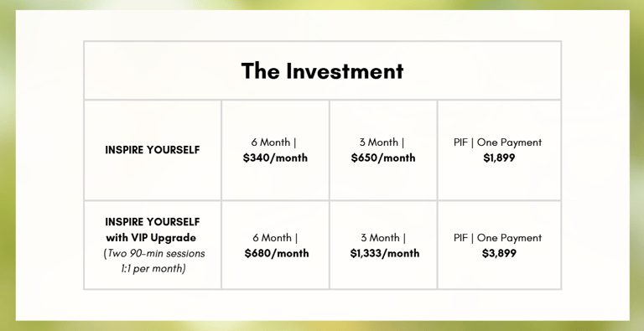Select the $1,333/month VIP price
The height and width of the screenshot is (331, 644).
point(385,253)
